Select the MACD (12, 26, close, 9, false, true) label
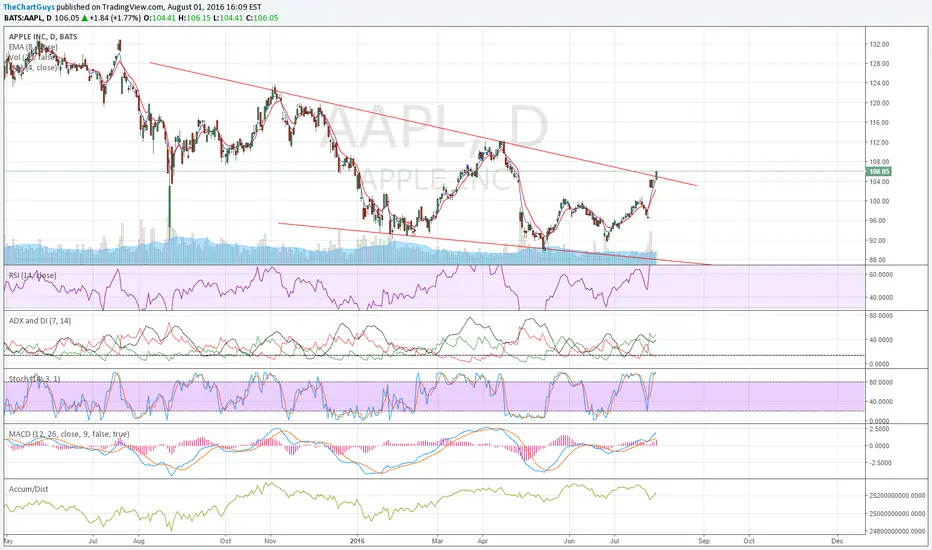This screenshot has height=550, width=932. 69,434
